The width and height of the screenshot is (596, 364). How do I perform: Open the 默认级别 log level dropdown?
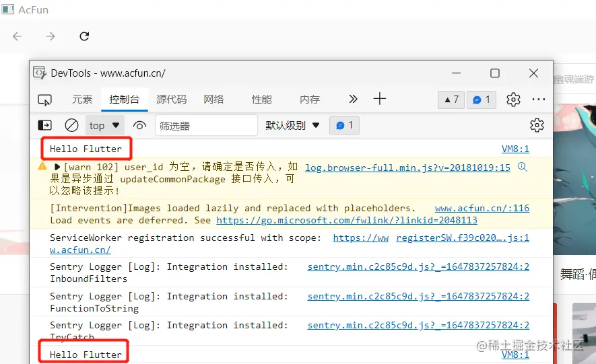point(292,125)
